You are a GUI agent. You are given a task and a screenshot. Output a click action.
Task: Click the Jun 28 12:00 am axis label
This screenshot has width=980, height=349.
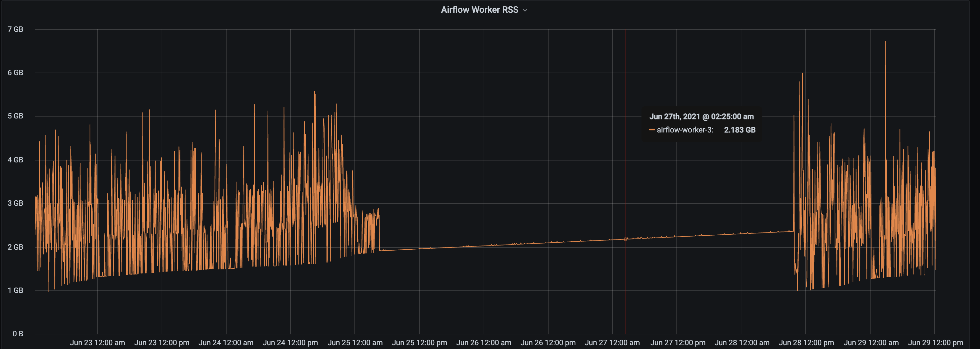click(742, 343)
